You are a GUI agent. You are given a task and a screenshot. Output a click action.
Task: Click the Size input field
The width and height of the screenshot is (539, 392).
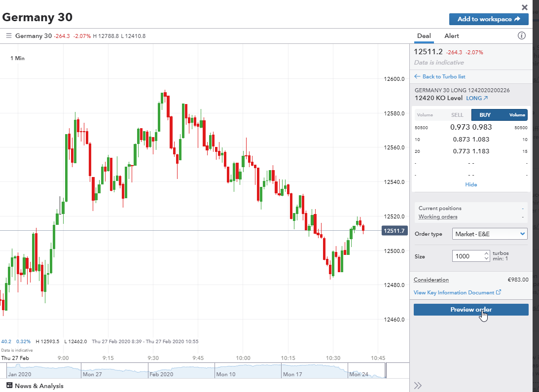pyautogui.click(x=467, y=256)
